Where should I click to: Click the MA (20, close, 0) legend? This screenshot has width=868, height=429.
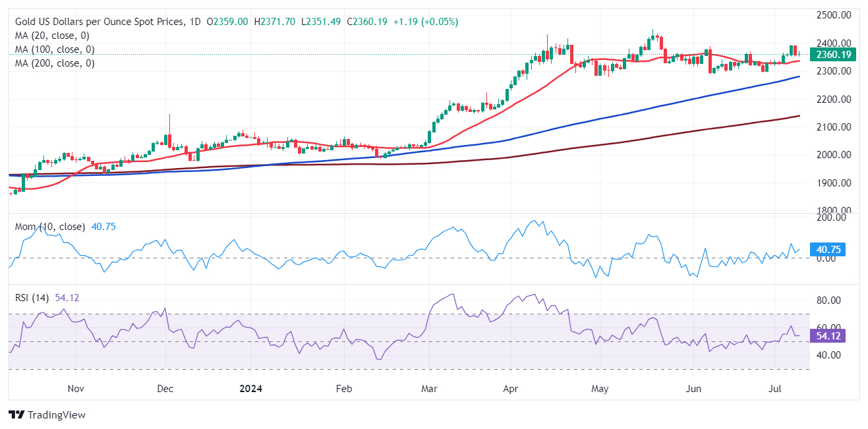(52, 36)
